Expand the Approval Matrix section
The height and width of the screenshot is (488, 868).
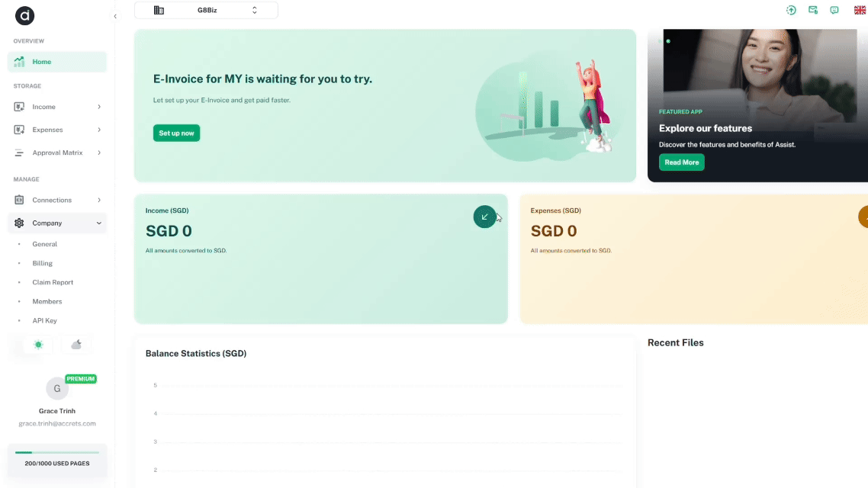pos(57,152)
